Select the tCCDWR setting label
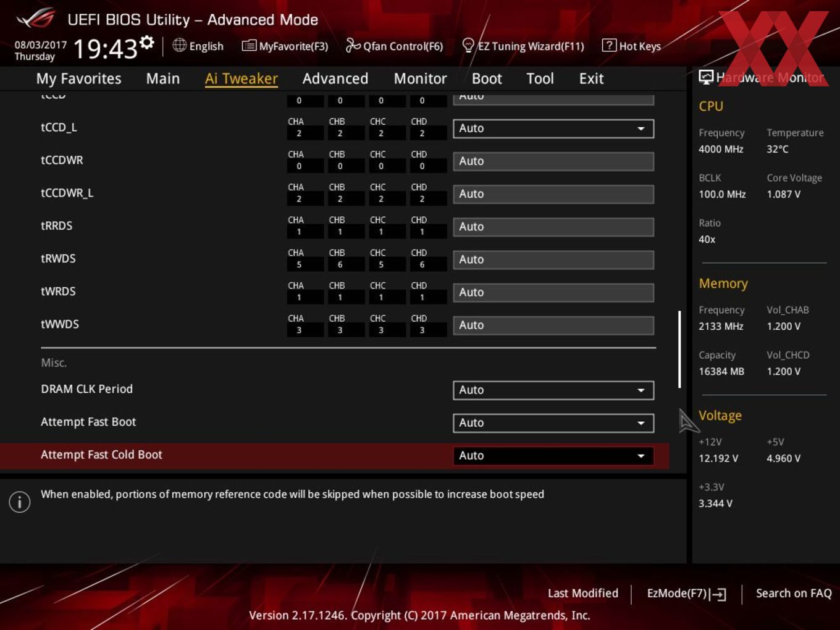The image size is (840, 630). (62, 160)
